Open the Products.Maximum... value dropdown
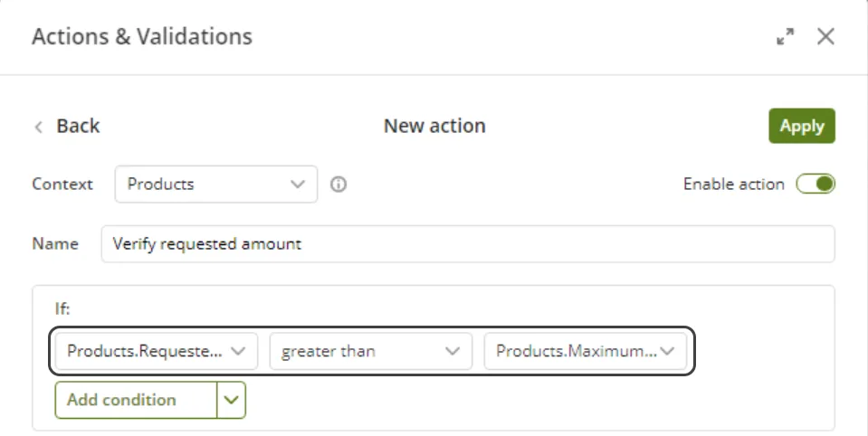Viewport: 868px width, 436px height. coord(585,351)
